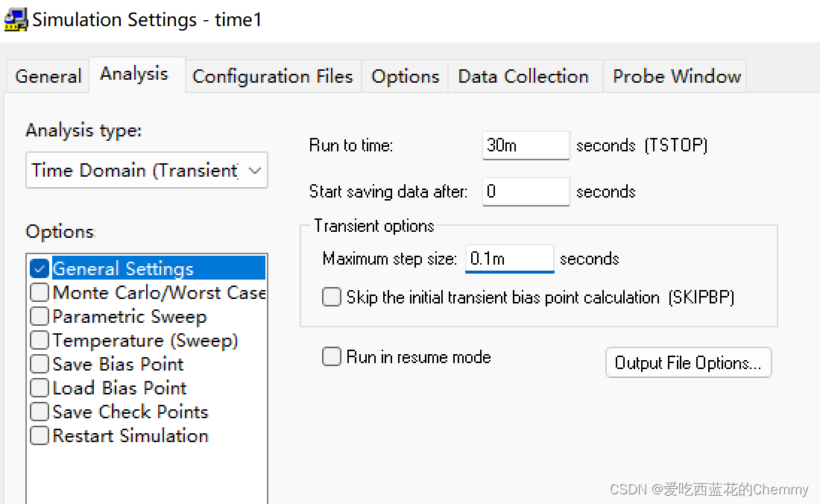Viewport: 820px width, 504px height.
Task: Enable Skip initial transient bias point calculation
Action: click(332, 297)
